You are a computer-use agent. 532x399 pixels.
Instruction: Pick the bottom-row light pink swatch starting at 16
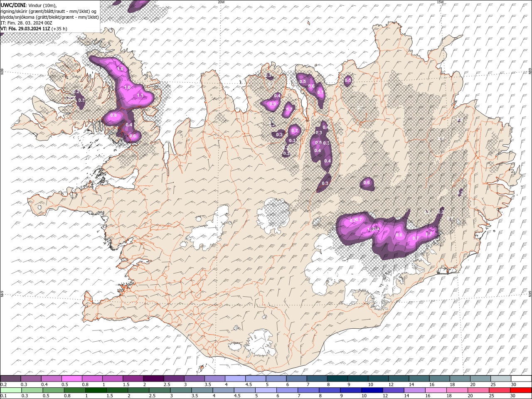pos(436,390)
